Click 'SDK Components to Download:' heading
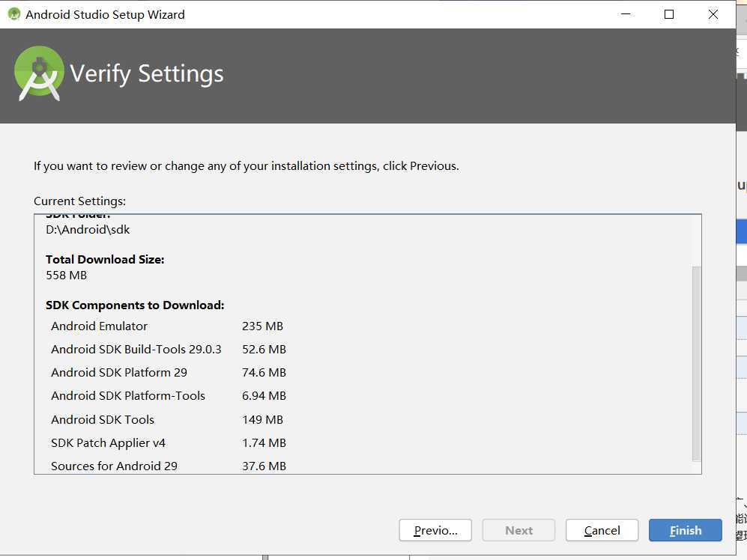This screenshot has height=560, width=747. coord(135,305)
